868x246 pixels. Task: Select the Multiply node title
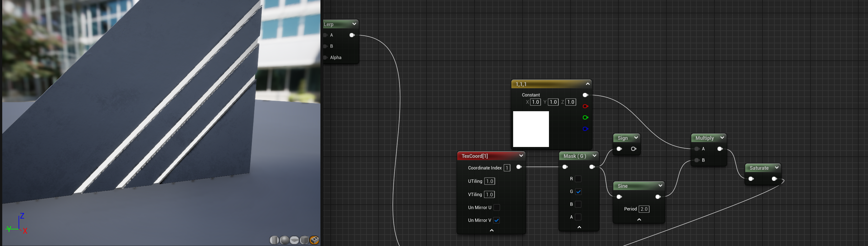coord(704,138)
